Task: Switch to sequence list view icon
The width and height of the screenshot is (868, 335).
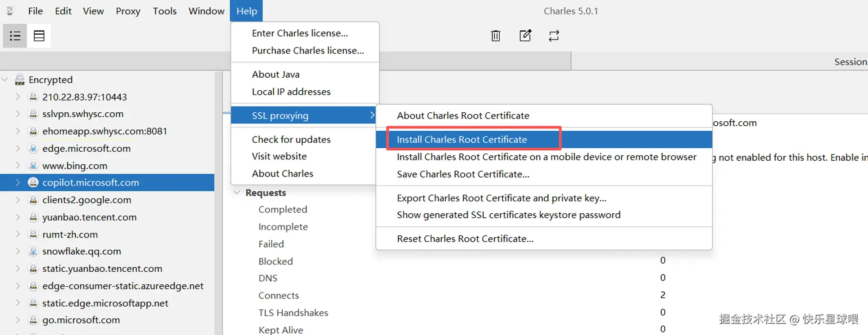Action: click(x=39, y=36)
